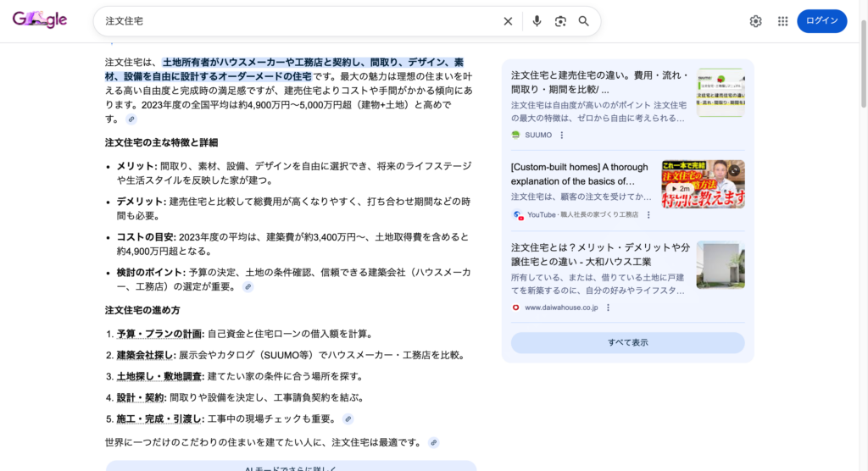Open more options for www.daiwahouse.co.jp
Screen dimensions: 868x471
click(608, 308)
